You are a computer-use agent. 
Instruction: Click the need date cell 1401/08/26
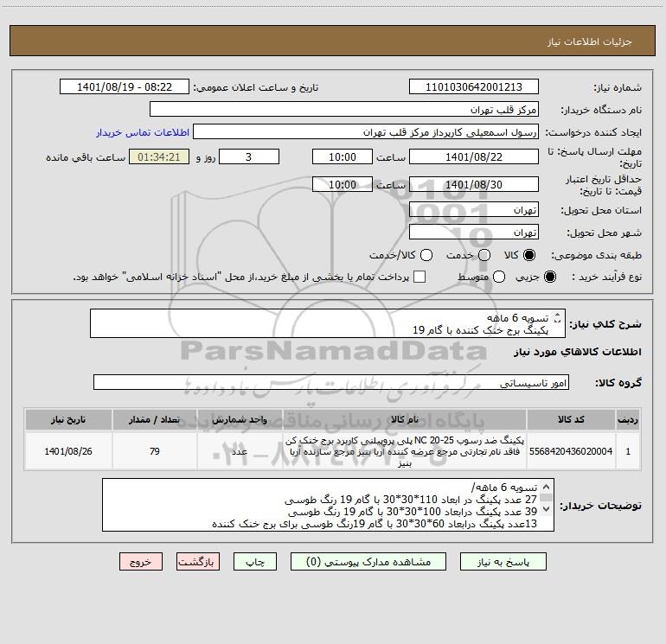tap(68, 451)
